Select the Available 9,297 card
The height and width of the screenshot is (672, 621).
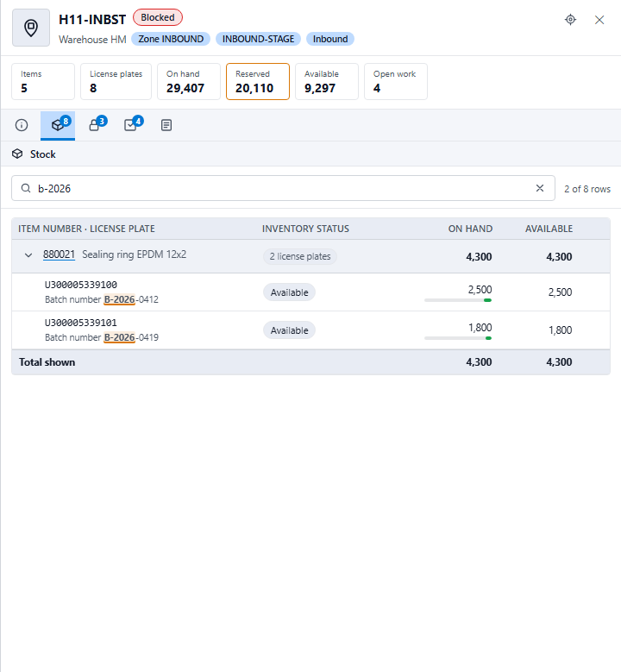point(327,81)
